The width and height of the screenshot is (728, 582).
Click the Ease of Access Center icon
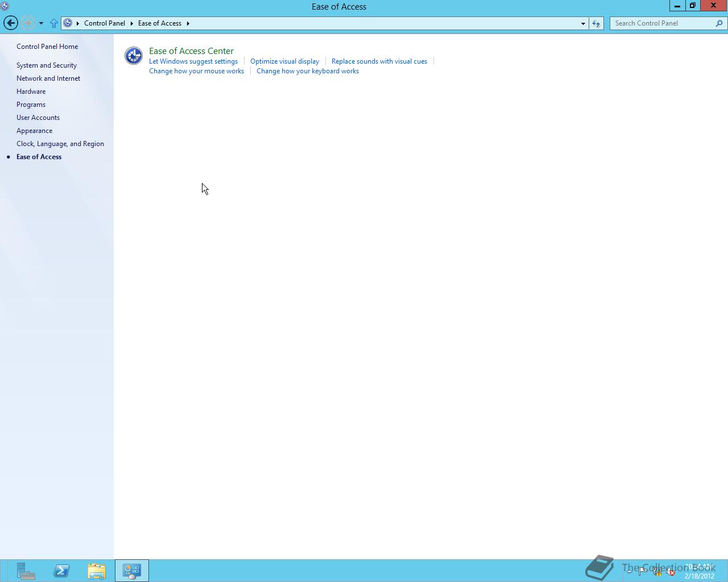[x=134, y=56]
